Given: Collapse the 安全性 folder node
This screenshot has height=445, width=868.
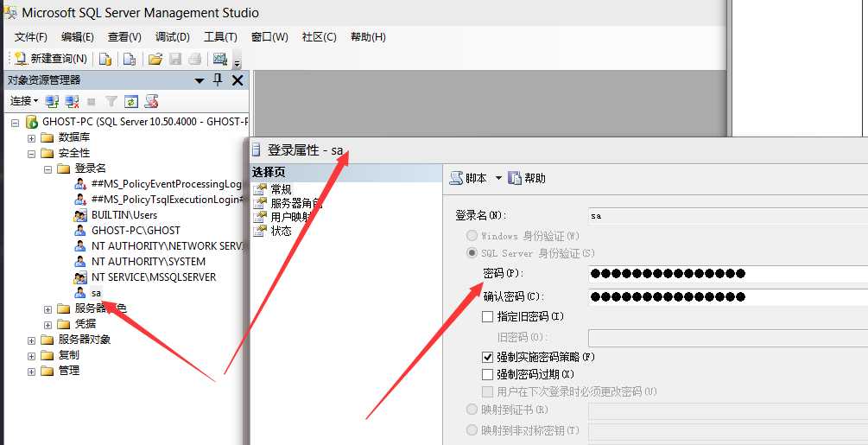Looking at the screenshot, I should click(x=32, y=154).
